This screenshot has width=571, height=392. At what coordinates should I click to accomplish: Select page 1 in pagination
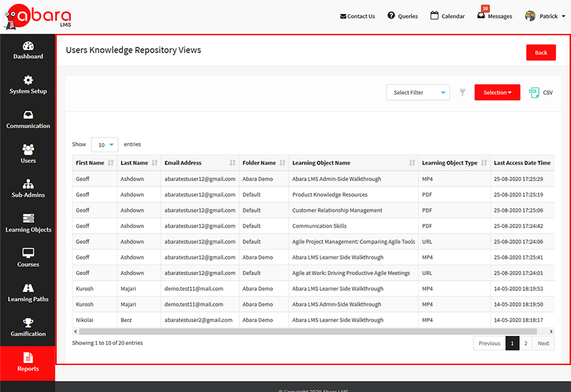pyautogui.click(x=512, y=343)
